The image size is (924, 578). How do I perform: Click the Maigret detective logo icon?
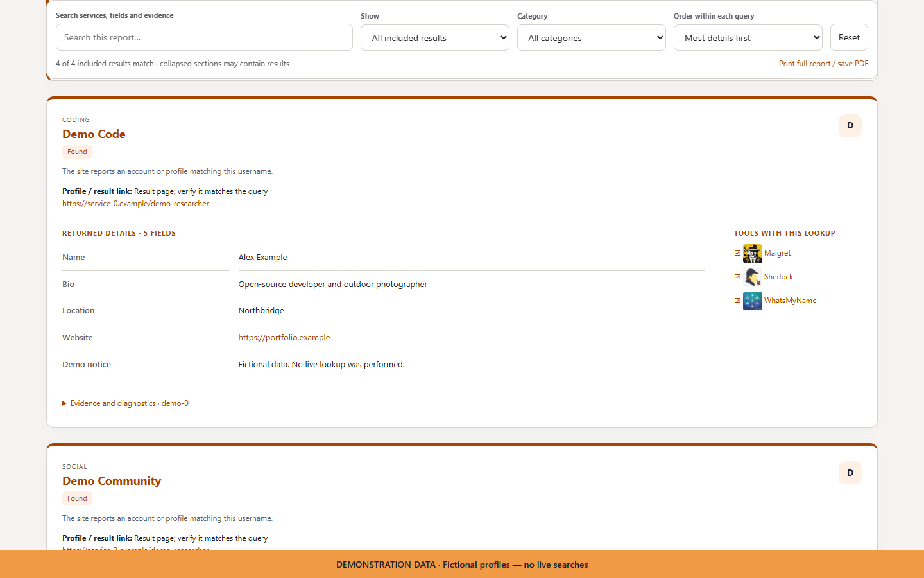[x=752, y=254]
